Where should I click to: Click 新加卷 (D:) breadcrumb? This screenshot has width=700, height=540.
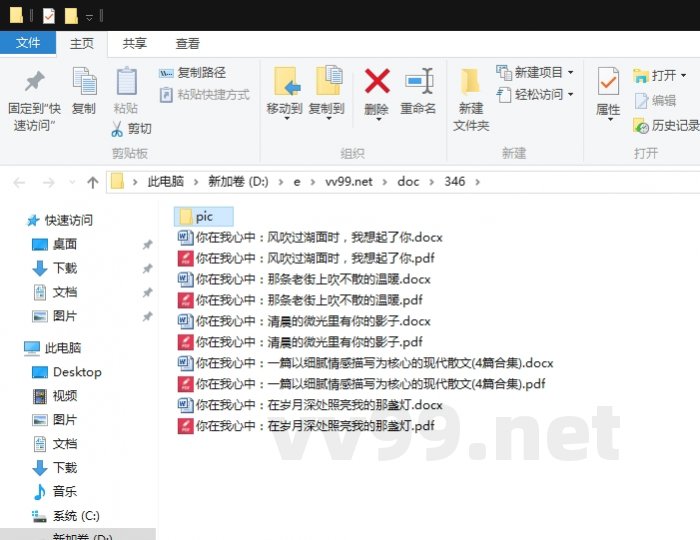tap(238, 182)
